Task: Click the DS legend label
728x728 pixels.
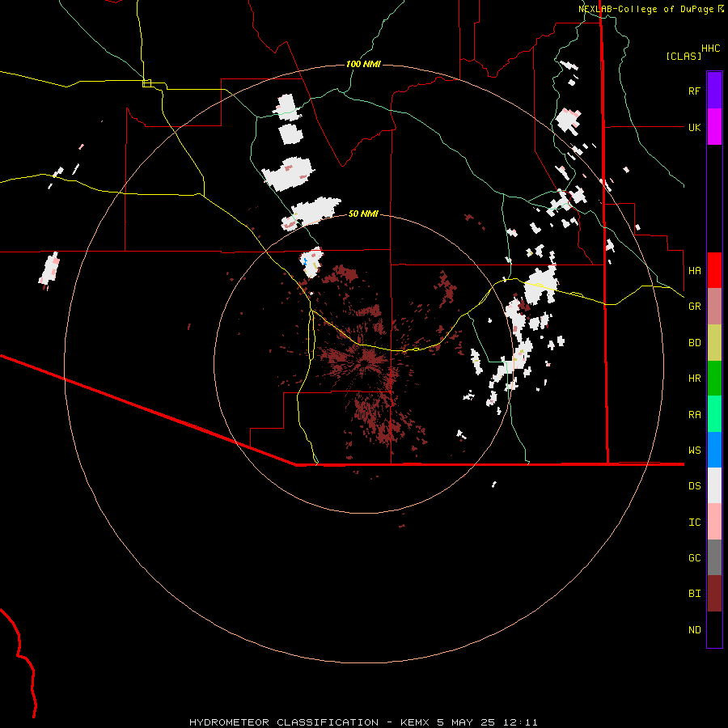Action: coord(694,486)
